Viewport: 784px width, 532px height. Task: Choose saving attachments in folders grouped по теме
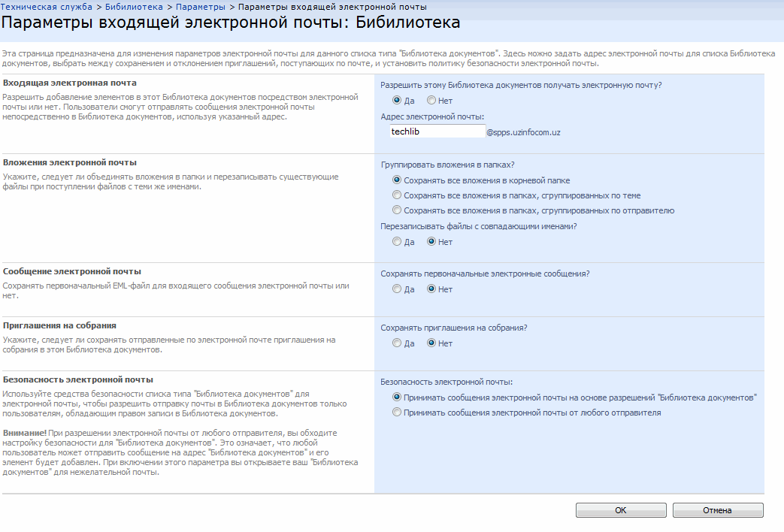[397, 195]
